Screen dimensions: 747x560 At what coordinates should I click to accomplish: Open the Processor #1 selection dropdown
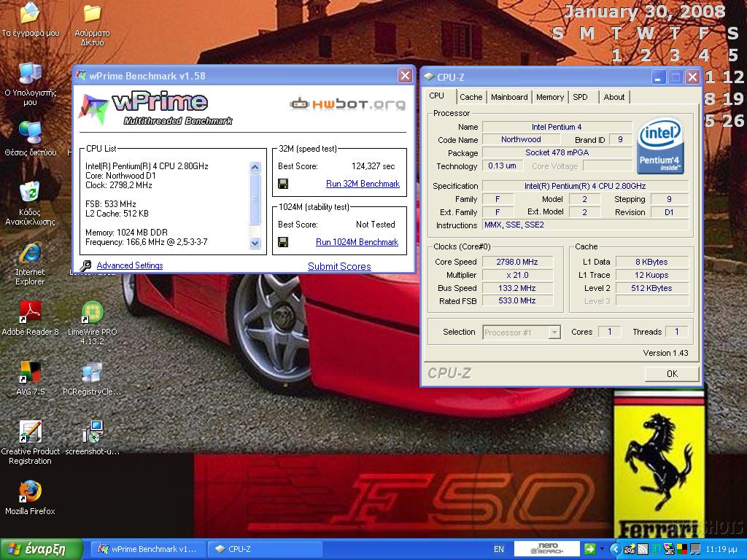pos(554,332)
